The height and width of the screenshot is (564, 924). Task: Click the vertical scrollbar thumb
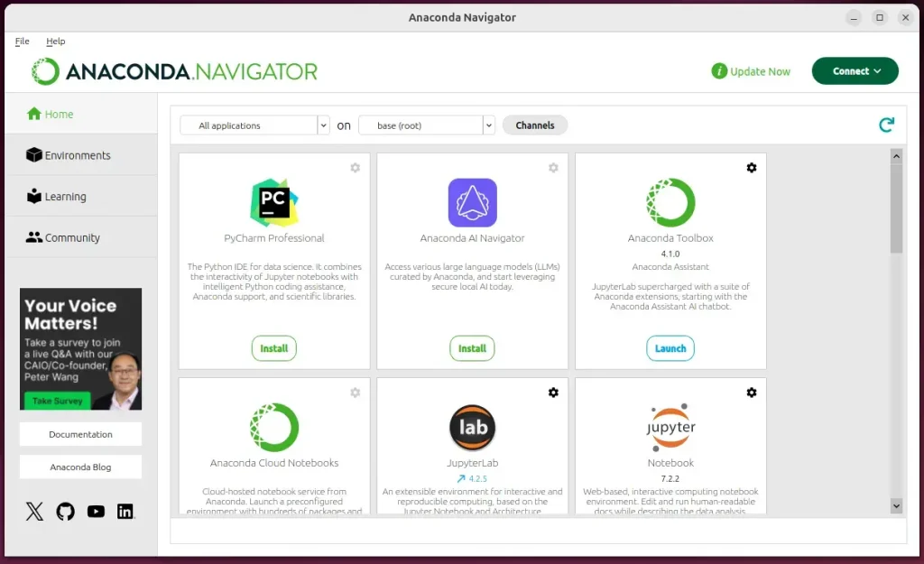tap(896, 208)
